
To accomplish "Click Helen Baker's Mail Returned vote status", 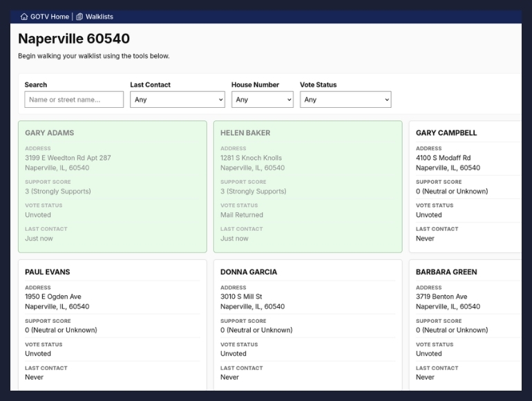I will point(242,215).
